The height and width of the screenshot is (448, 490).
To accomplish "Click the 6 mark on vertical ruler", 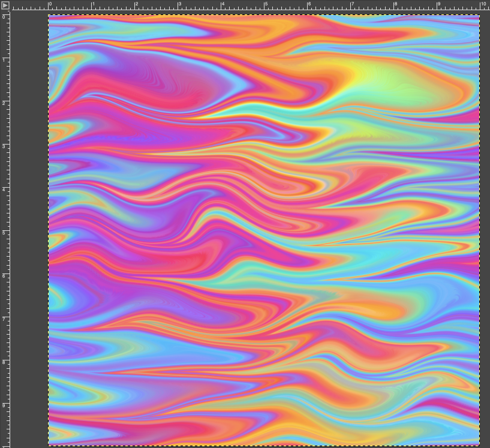I will point(5,275).
